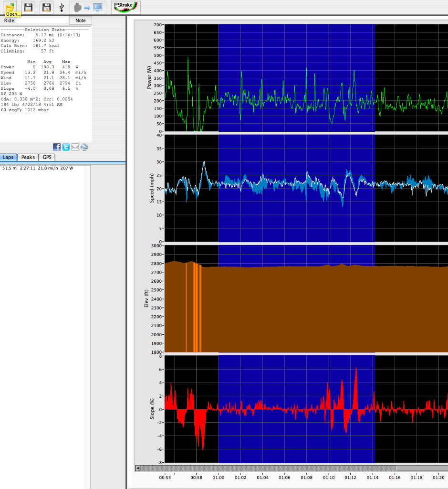Click the USB connection icon

click(x=62, y=7)
